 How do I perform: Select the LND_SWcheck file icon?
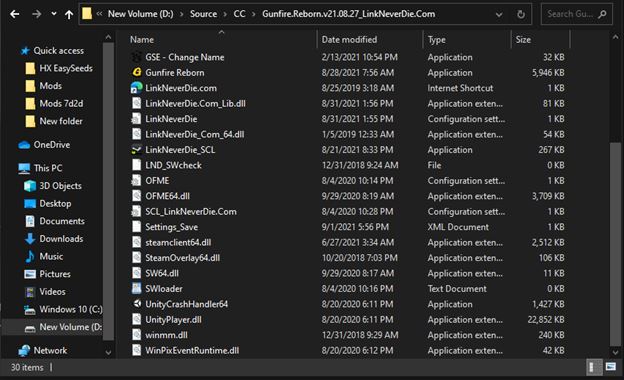point(136,165)
